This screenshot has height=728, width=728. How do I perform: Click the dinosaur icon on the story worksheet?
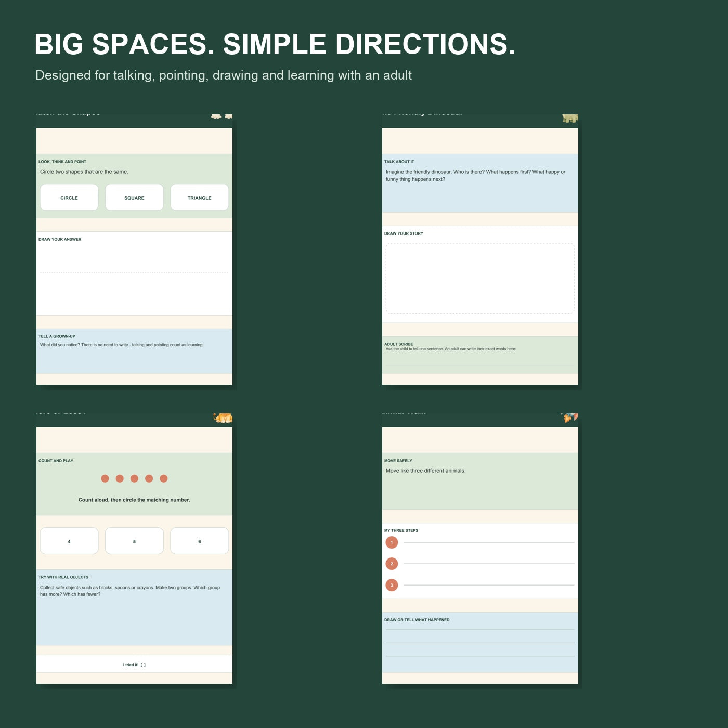(x=570, y=119)
